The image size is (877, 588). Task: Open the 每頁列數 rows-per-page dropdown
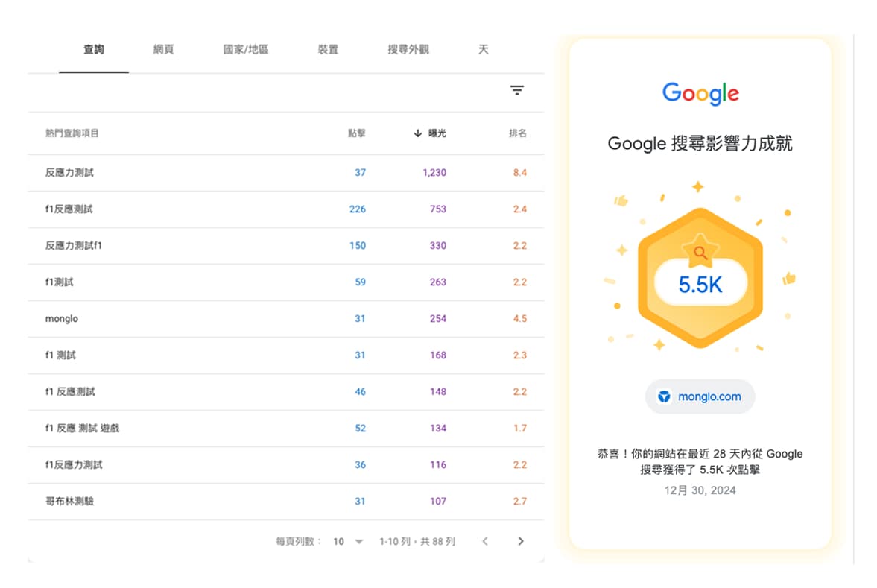[348, 541]
